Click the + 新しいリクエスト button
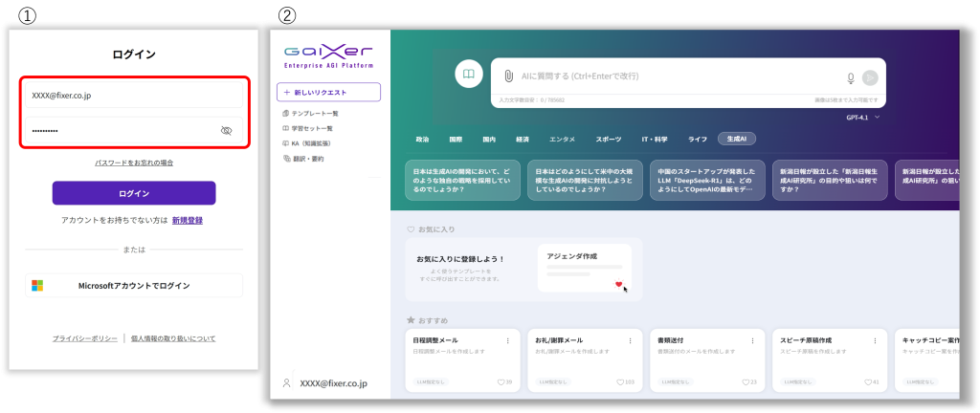Screen dimensions: 980x413 (328, 92)
